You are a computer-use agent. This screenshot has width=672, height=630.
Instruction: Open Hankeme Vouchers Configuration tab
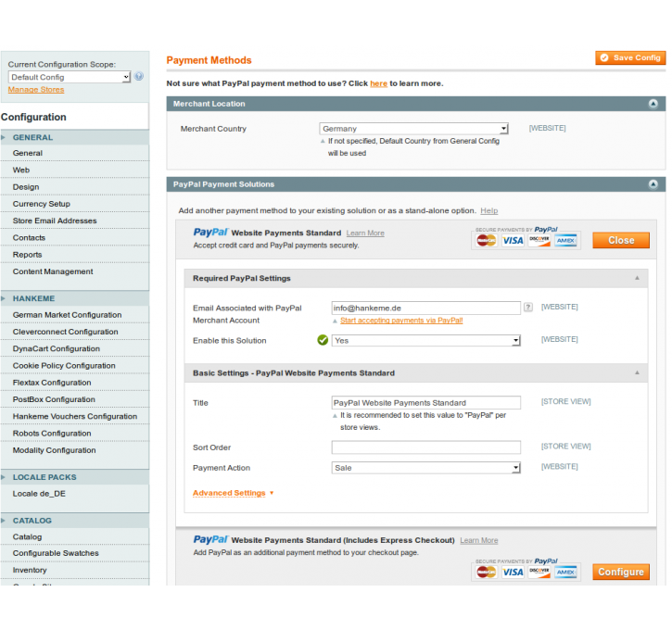pyautogui.click(x=74, y=416)
